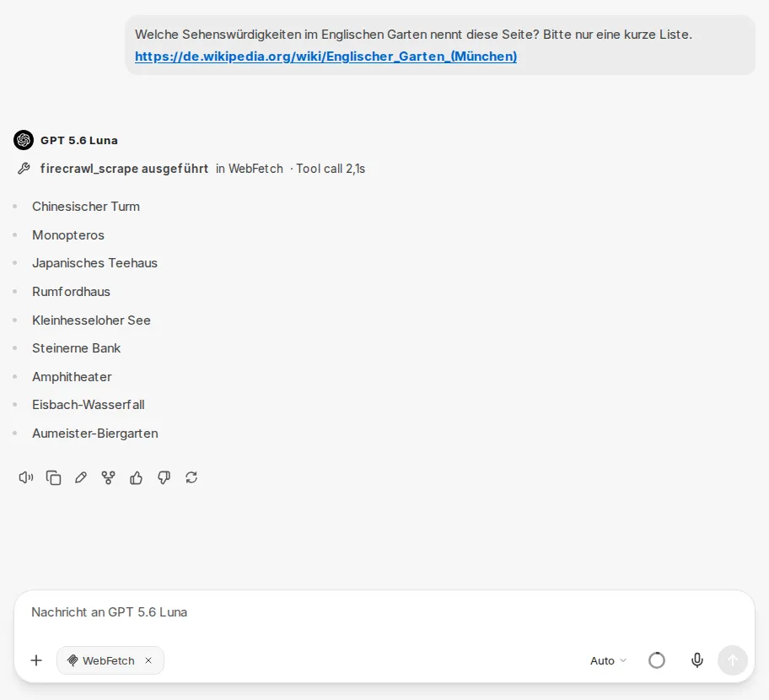Give a thumbs up to the response
The height and width of the screenshot is (700, 769).
point(137,477)
